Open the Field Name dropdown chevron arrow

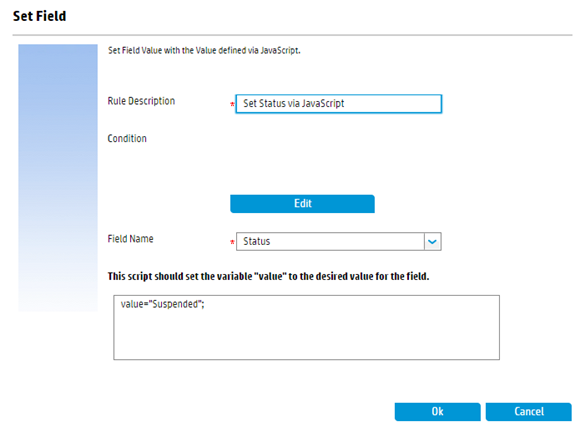432,241
